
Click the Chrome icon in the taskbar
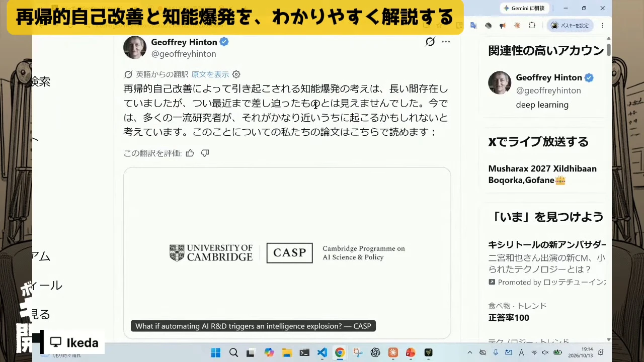(340, 352)
